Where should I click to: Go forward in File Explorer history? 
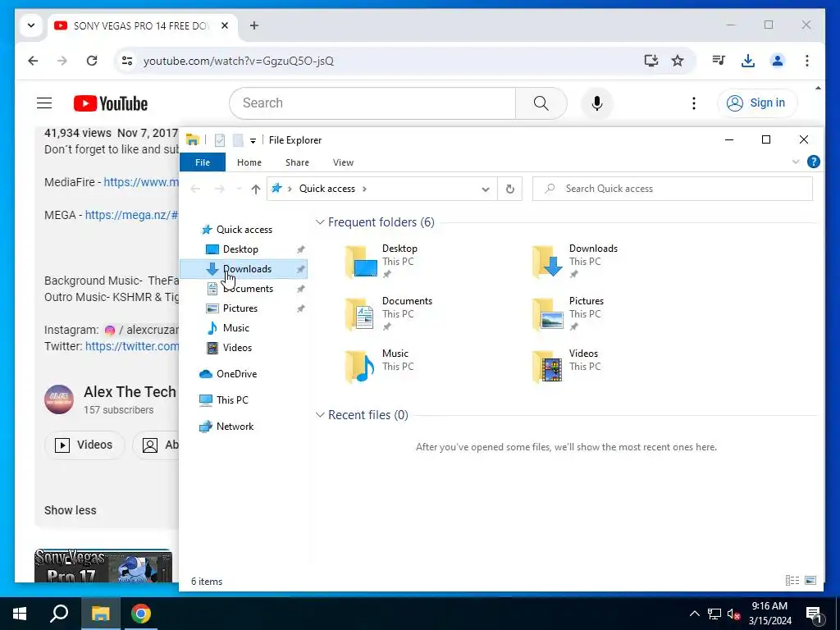pyautogui.click(x=219, y=189)
